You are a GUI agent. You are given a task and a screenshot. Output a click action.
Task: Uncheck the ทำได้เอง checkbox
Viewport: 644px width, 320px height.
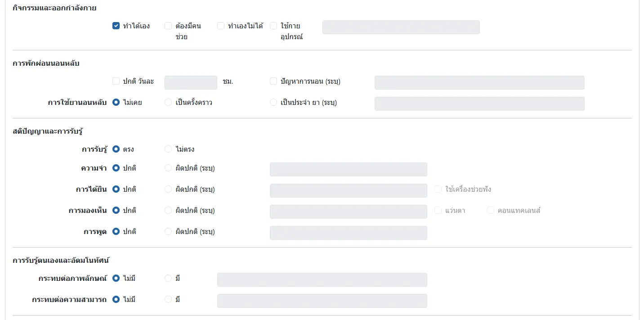[x=116, y=26]
